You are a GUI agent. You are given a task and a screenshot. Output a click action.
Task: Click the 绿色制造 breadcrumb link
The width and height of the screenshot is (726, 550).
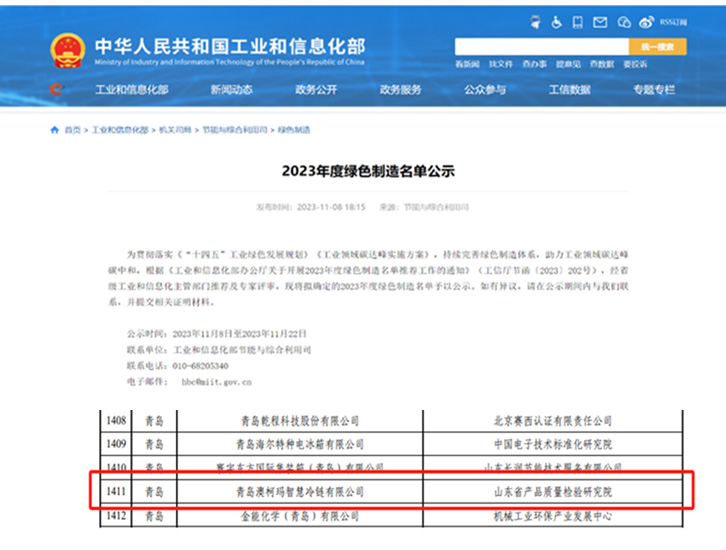click(x=294, y=130)
